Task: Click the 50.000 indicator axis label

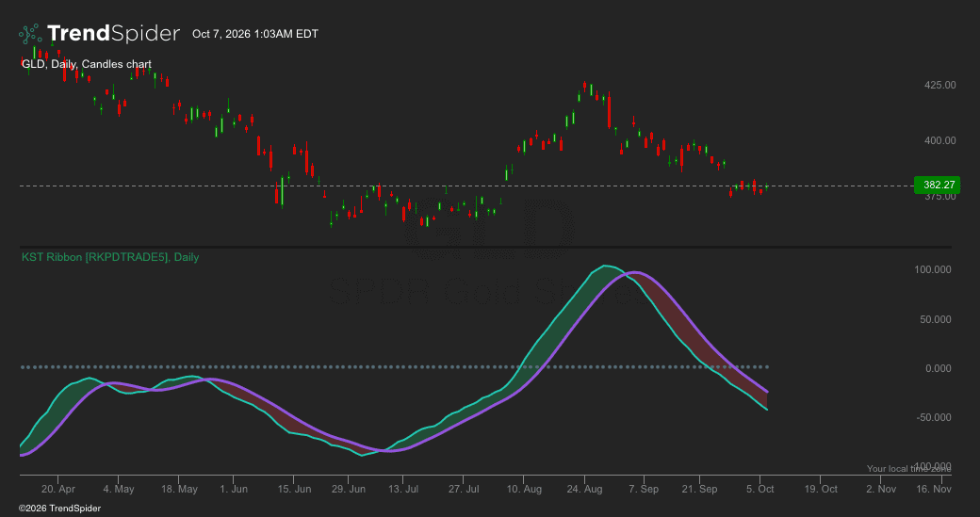Action: tap(937, 319)
